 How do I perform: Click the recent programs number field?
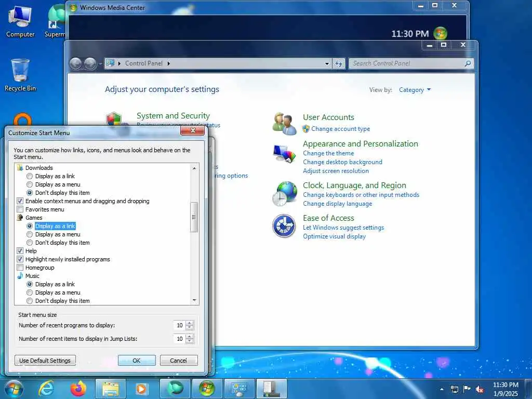[179, 325]
